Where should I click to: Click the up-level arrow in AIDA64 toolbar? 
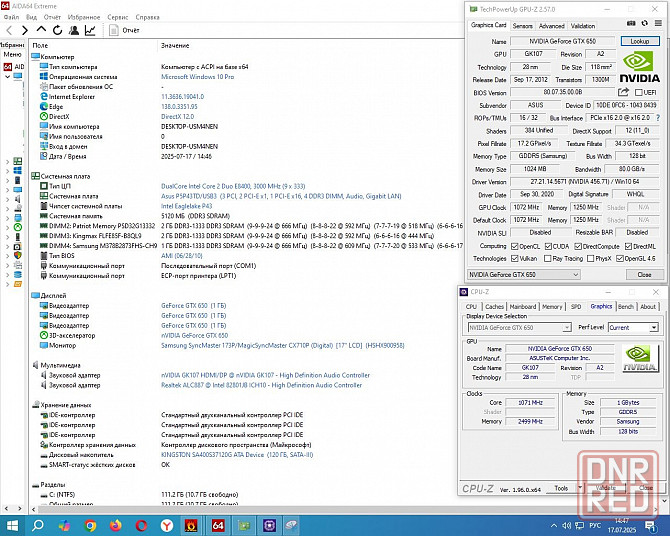pyautogui.click(x=41, y=30)
